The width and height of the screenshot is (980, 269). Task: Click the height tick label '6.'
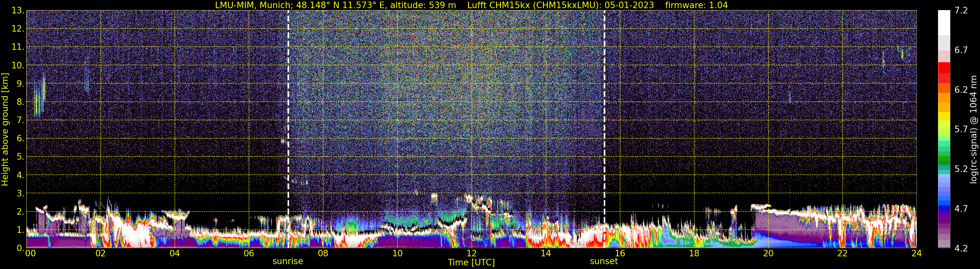[x=20, y=139]
